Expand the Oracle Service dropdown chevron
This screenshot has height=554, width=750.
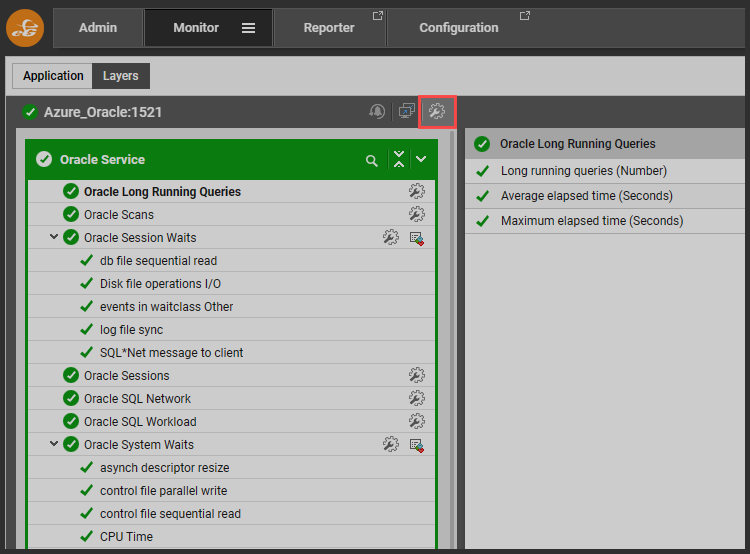coord(421,159)
